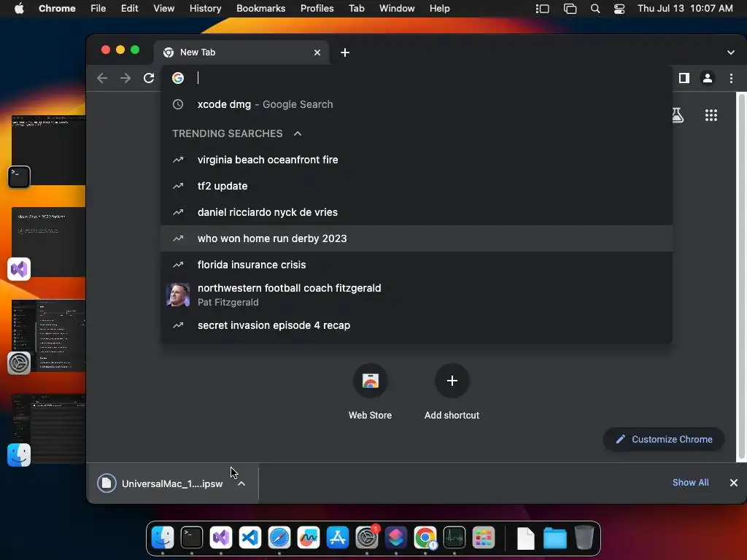Open Finder from the Dock

(163, 537)
